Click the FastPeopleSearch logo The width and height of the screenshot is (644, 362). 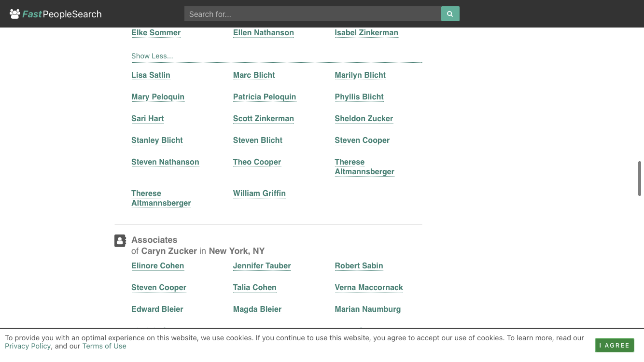[56, 14]
